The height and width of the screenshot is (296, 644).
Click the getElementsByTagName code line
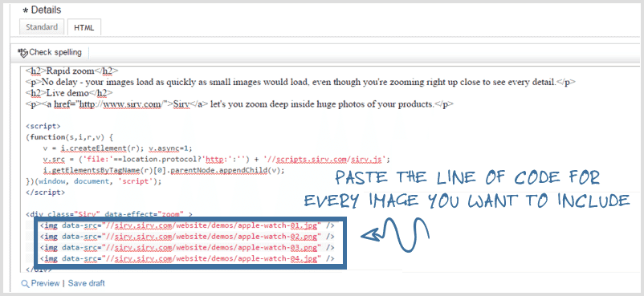point(163,170)
